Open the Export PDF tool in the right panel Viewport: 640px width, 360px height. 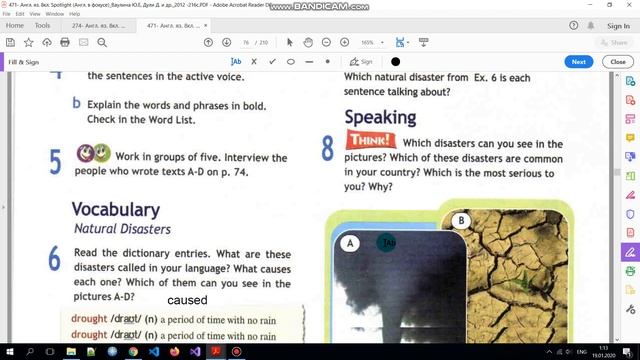[630, 81]
